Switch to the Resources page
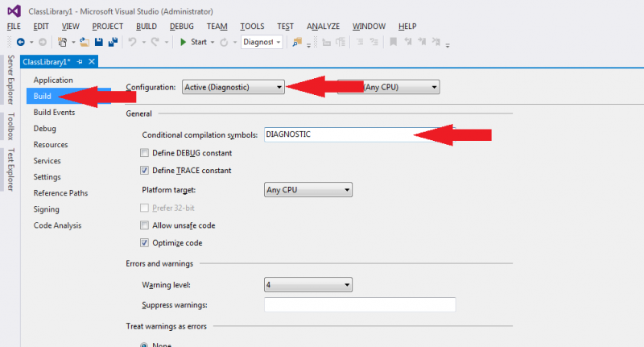The width and height of the screenshot is (644, 347). [x=51, y=145]
